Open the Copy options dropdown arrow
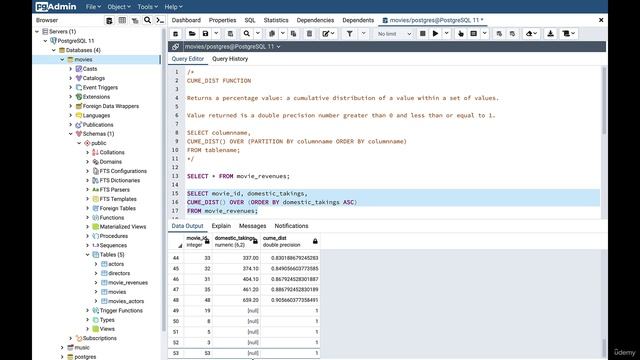The image size is (640, 360). (x=282, y=34)
